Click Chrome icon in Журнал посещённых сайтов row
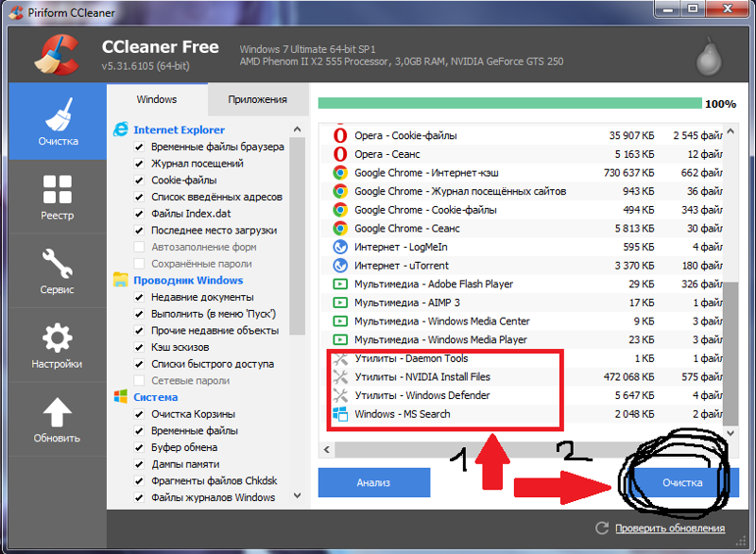 340,191
